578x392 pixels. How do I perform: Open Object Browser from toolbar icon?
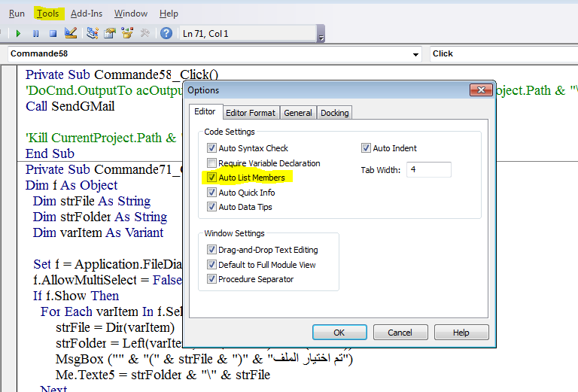tap(127, 33)
